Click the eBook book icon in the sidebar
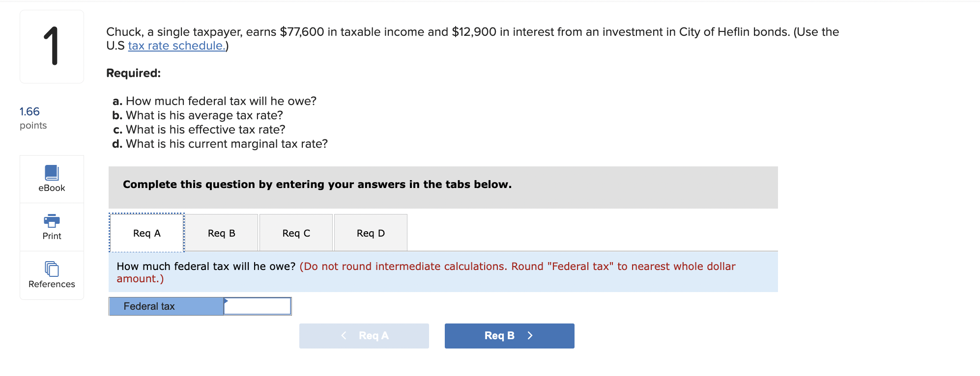The image size is (980, 376). coord(51,172)
